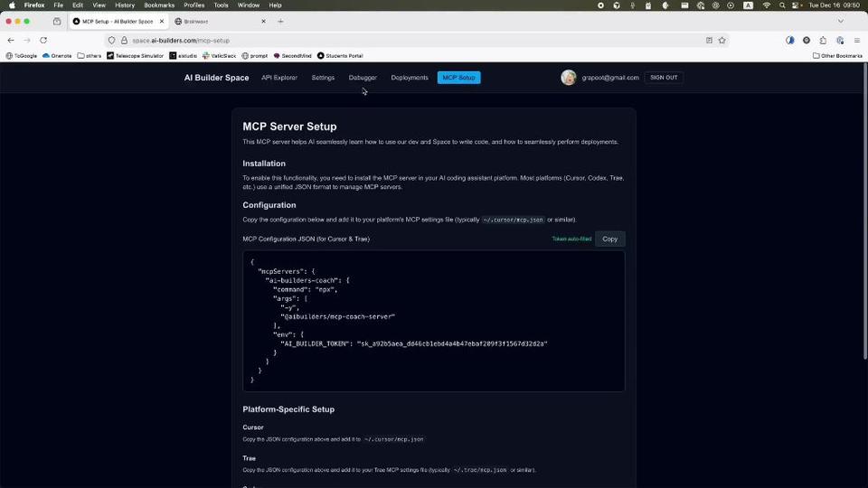The height and width of the screenshot is (488, 868).
Task: Copy the MCP configuration JSON
Action: (x=610, y=239)
